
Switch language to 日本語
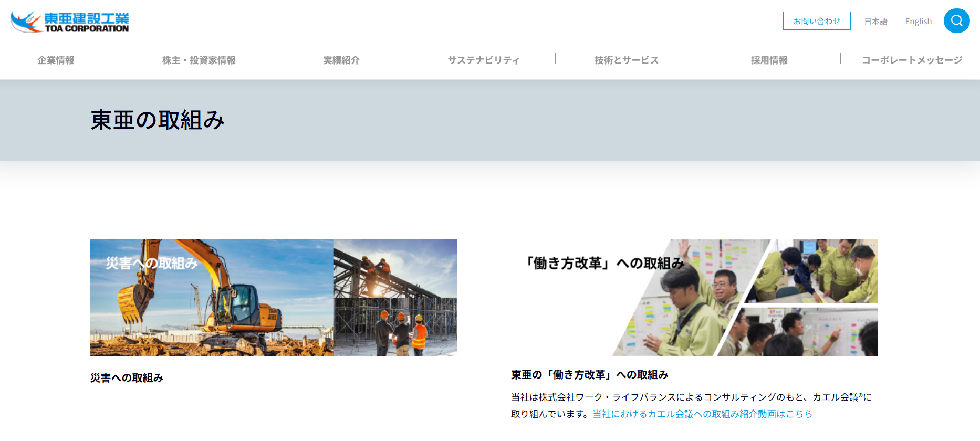click(875, 22)
